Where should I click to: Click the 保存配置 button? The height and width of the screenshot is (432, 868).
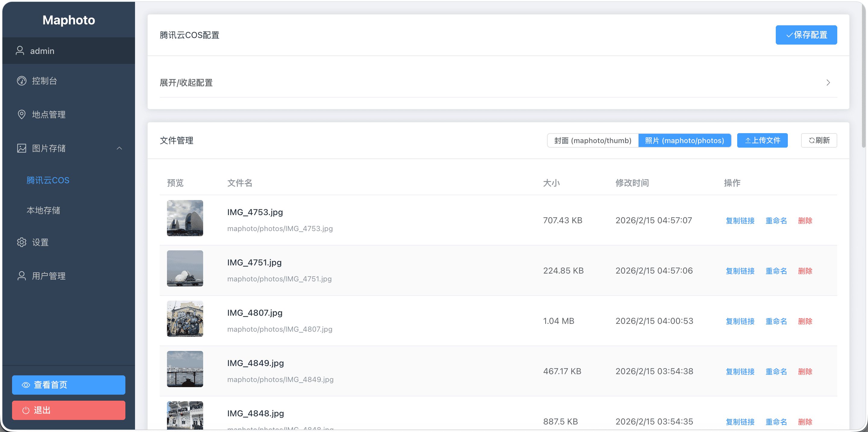(806, 35)
